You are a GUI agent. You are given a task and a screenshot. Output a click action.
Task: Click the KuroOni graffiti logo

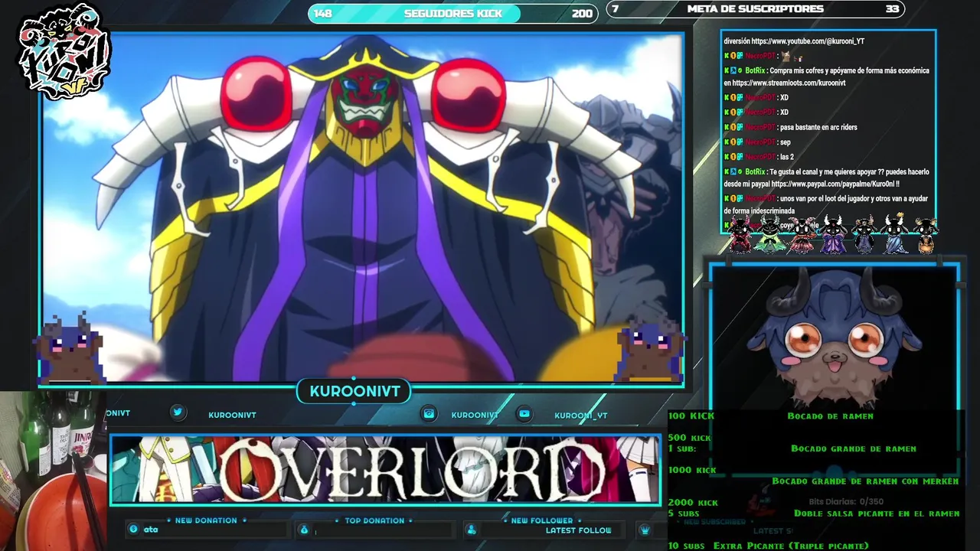[x=64, y=52]
